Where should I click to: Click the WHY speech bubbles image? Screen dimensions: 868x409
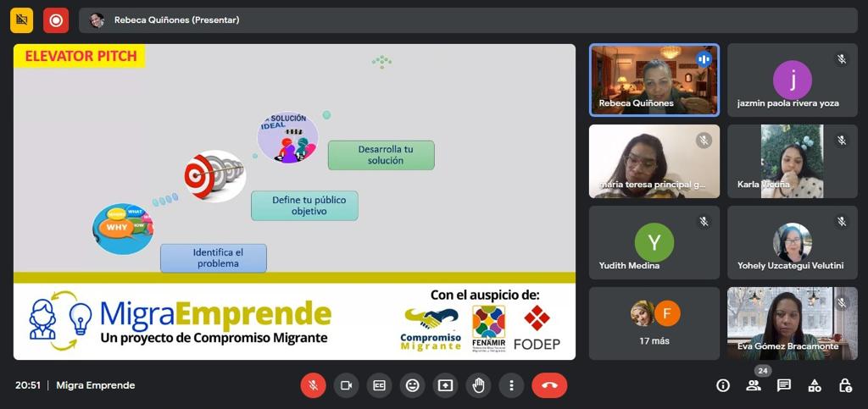[x=123, y=229]
